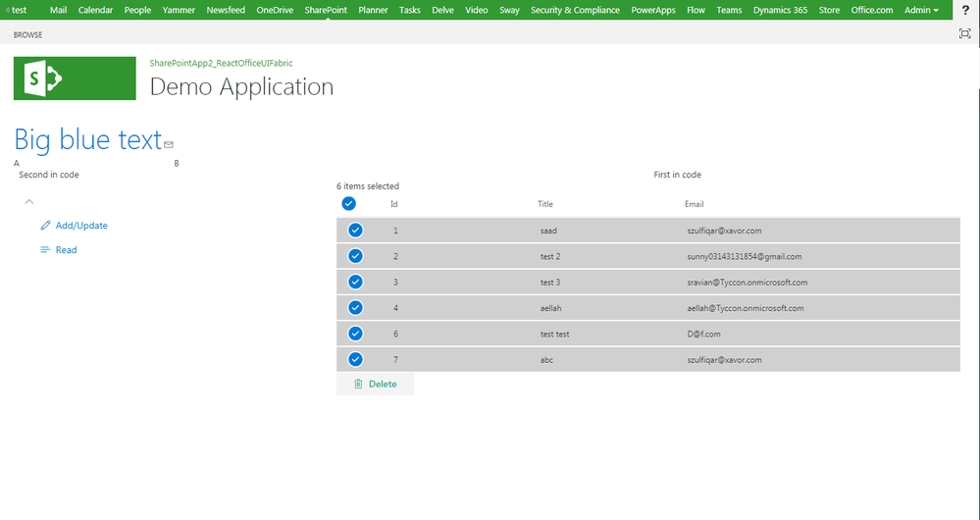The height and width of the screenshot is (520, 980).
Task: Open Yammer in the suite bar
Action: point(179,10)
